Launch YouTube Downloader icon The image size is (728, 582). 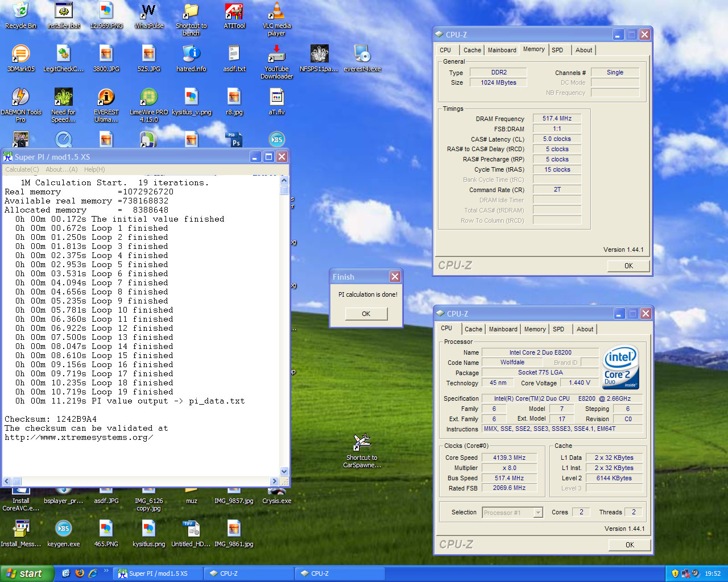click(x=276, y=62)
